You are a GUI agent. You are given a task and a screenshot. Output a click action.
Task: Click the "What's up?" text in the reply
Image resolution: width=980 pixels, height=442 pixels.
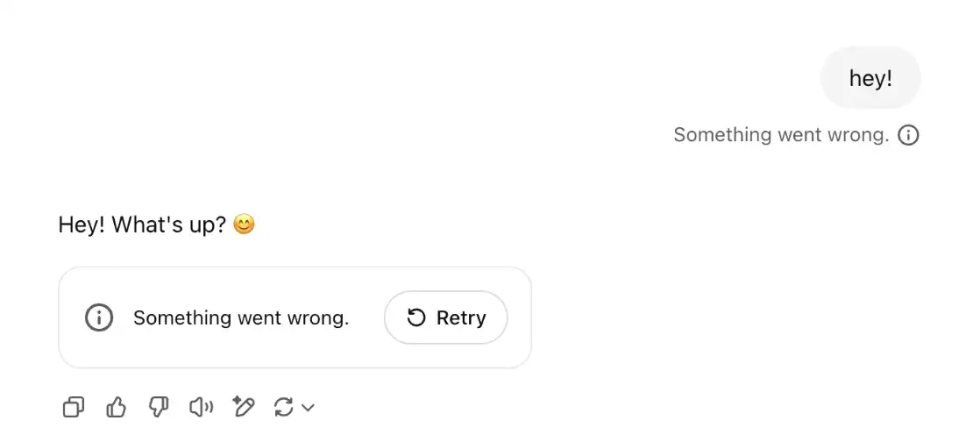click(169, 225)
